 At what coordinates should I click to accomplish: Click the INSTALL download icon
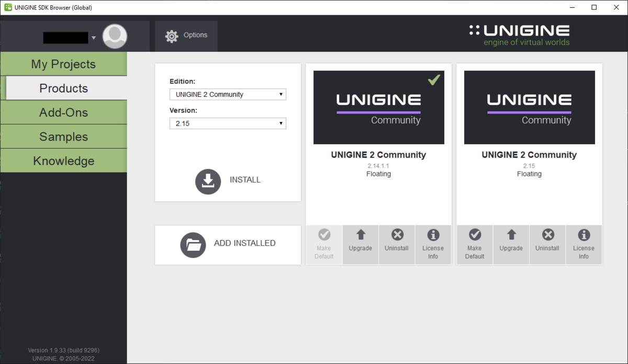(x=208, y=181)
